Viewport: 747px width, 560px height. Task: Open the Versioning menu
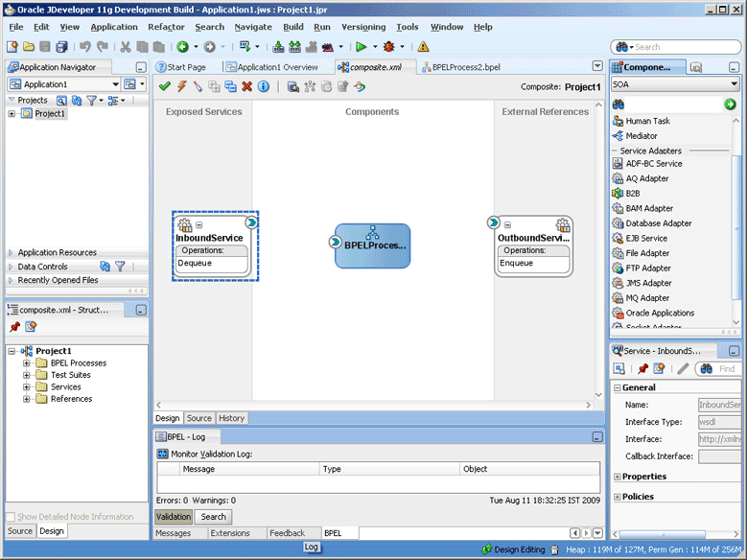(x=363, y=27)
